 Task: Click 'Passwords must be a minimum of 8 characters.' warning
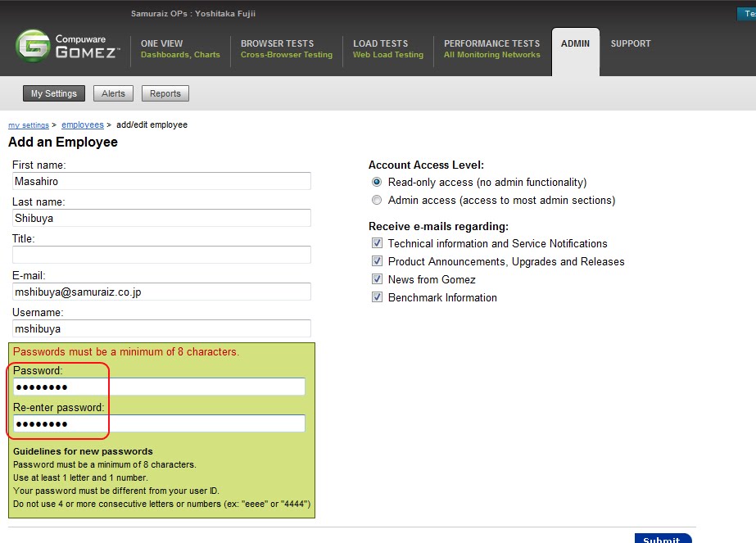pyautogui.click(x=126, y=352)
